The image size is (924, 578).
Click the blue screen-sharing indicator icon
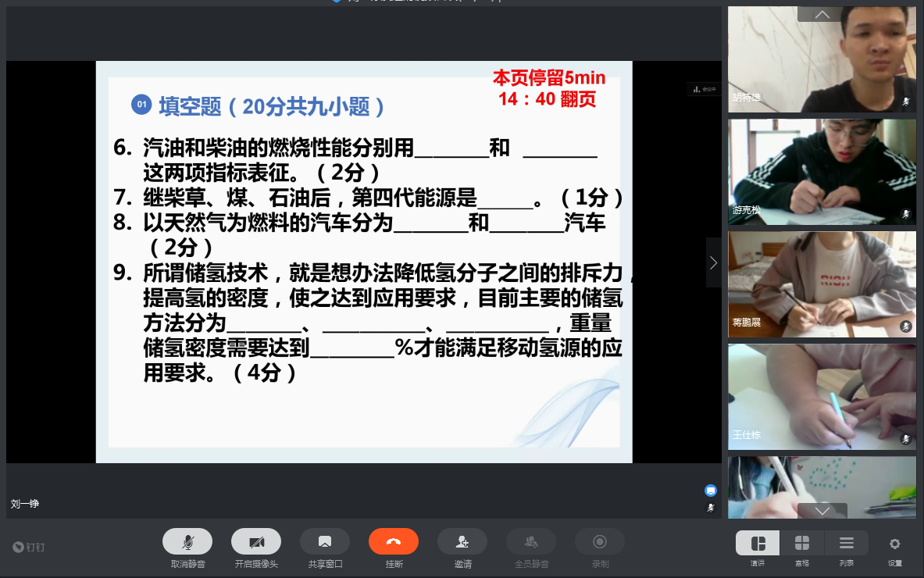(711, 491)
